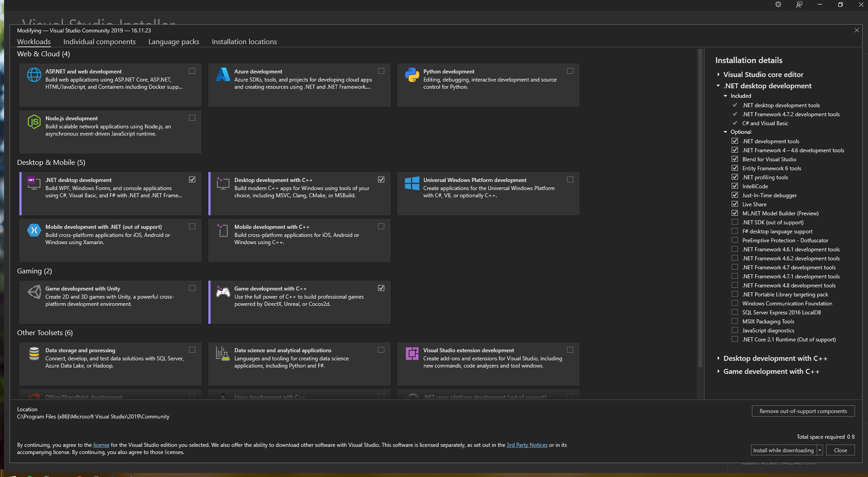
Task: Check the Azure development workload box
Action: 381,71
